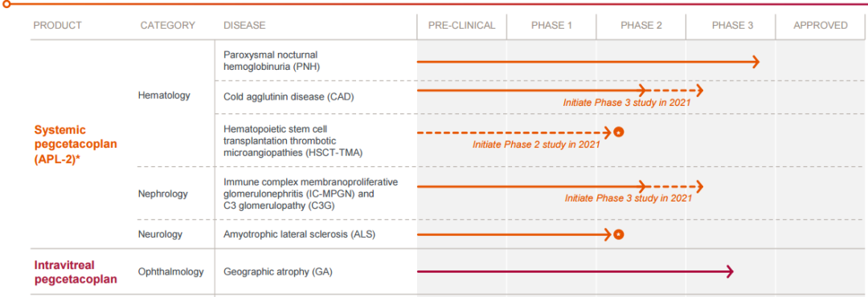Click the solid arrowhead in Cold agglutinin row
The image size is (868, 297).
coord(643,90)
